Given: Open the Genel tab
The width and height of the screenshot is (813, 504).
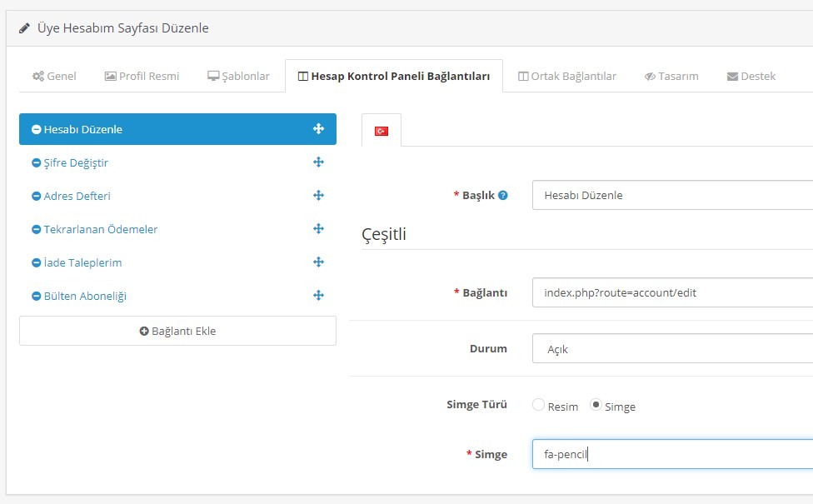Looking at the screenshot, I should pos(54,76).
